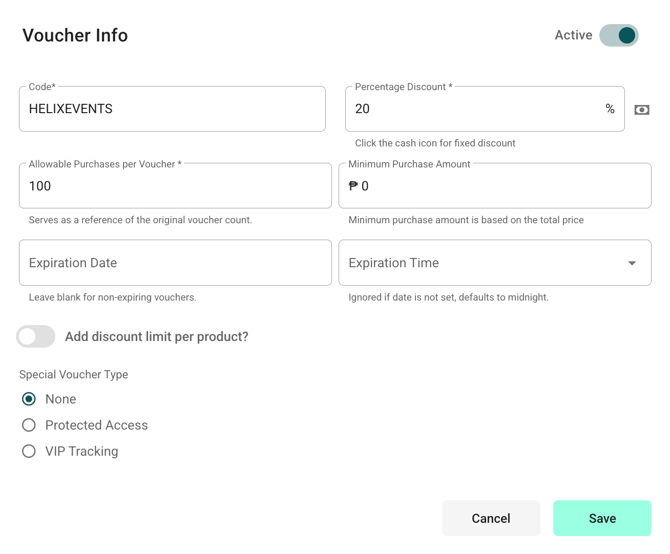Click the 'Voucher Info' heading

pos(75,35)
